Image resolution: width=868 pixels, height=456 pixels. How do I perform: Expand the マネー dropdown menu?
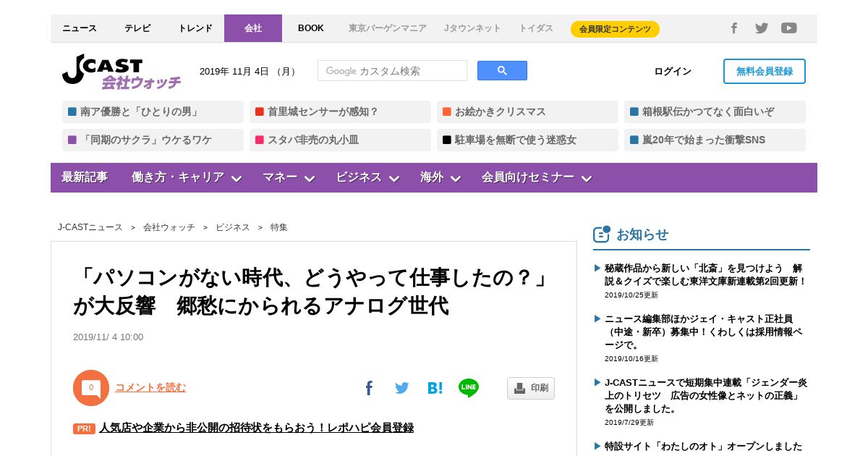tap(289, 177)
